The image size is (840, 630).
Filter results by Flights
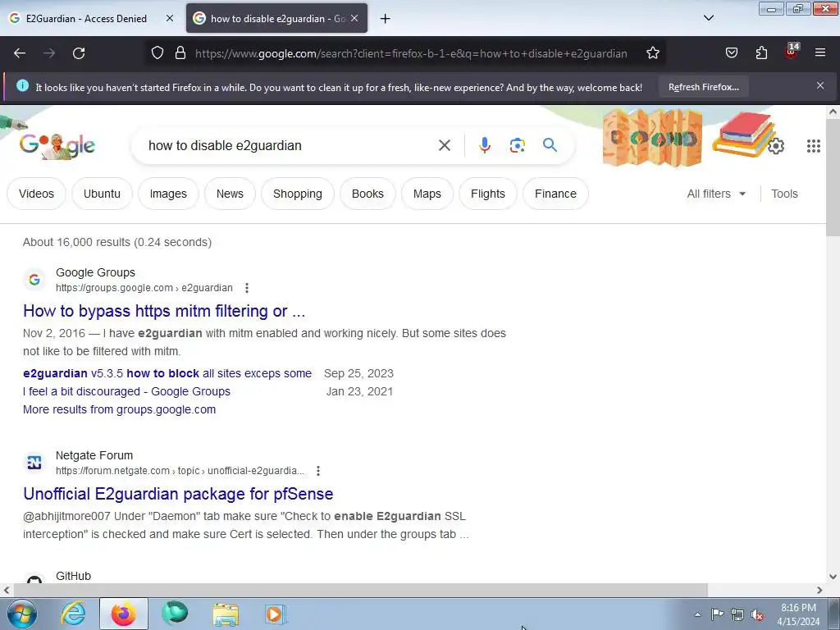click(488, 194)
